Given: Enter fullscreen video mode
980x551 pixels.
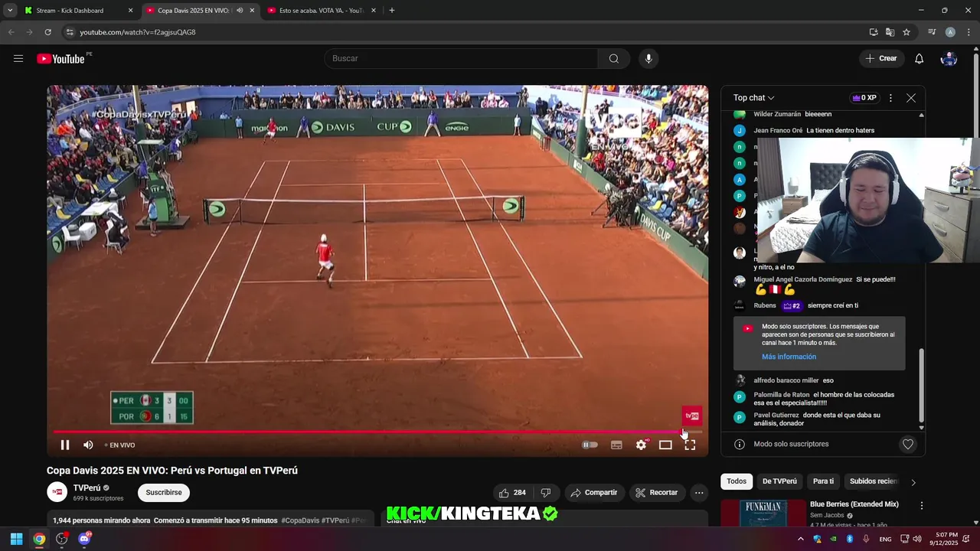Looking at the screenshot, I should tap(690, 445).
